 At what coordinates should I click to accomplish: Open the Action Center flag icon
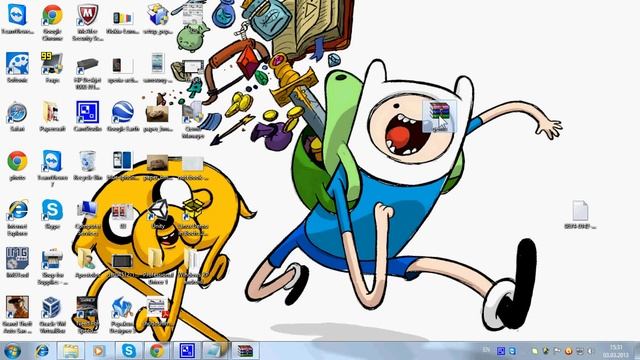pos(557,351)
